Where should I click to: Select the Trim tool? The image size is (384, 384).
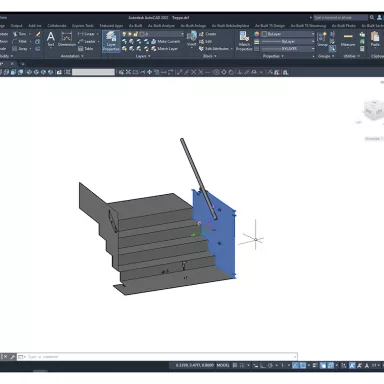(x=20, y=34)
